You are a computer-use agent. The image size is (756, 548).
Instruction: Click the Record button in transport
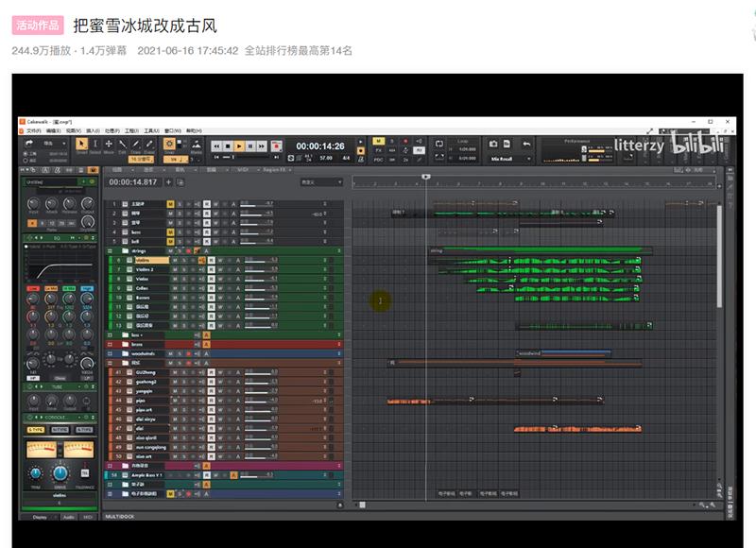pos(276,146)
